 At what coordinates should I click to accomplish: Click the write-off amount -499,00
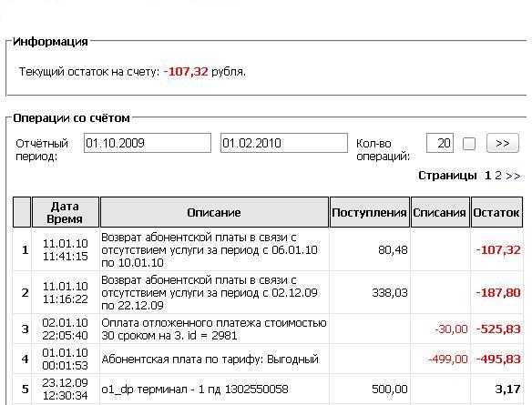(448, 359)
